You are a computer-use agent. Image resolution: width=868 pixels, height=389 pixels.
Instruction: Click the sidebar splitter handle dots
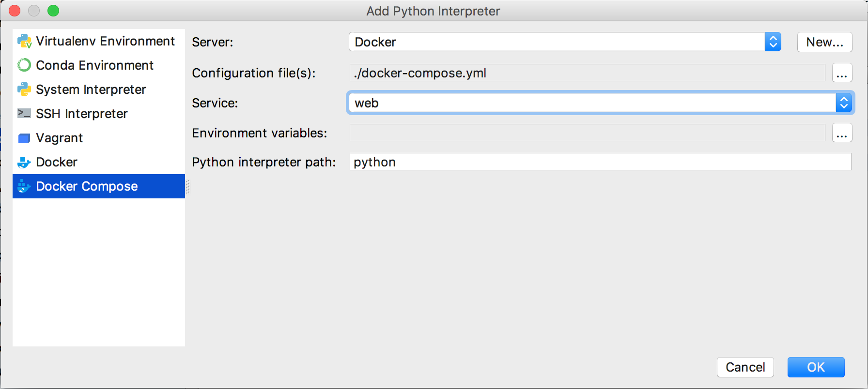tap(187, 187)
